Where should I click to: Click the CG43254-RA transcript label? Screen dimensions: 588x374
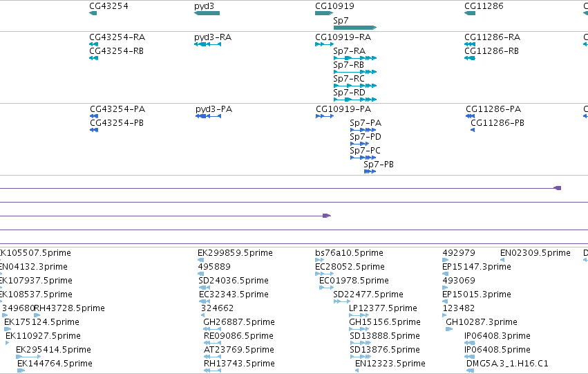pyautogui.click(x=117, y=37)
